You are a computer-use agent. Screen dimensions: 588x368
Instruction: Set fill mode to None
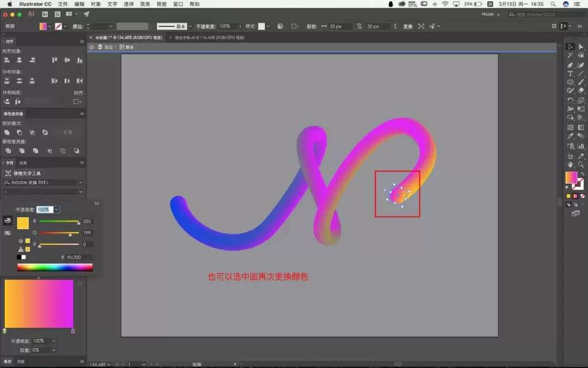point(582,196)
